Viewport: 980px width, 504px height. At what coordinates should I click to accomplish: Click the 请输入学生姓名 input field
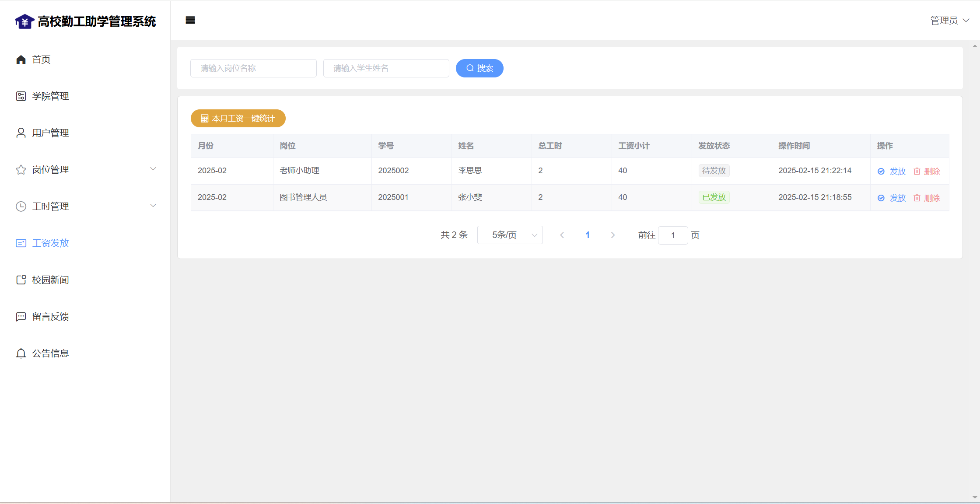386,68
